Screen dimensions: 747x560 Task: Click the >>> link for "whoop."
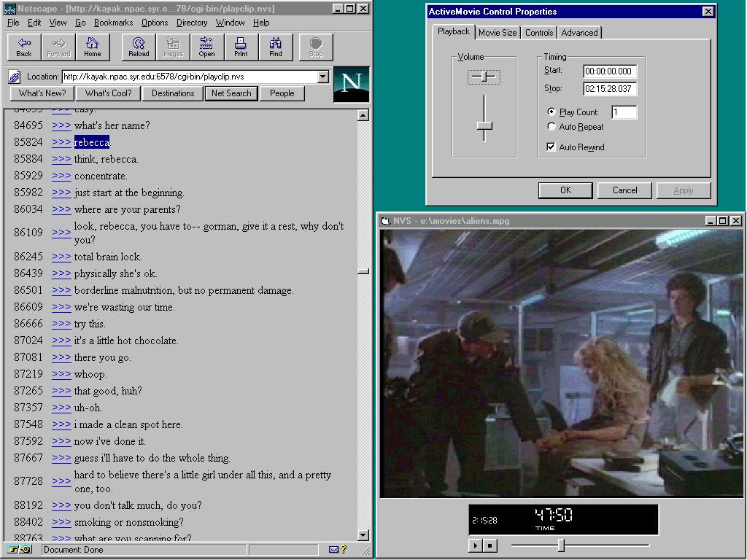(x=61, y=374)
